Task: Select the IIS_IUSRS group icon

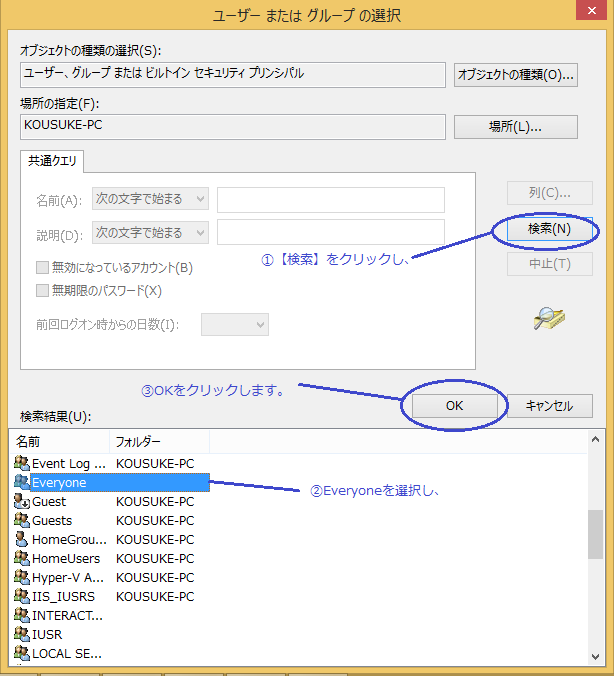Action: click(22, 596)
